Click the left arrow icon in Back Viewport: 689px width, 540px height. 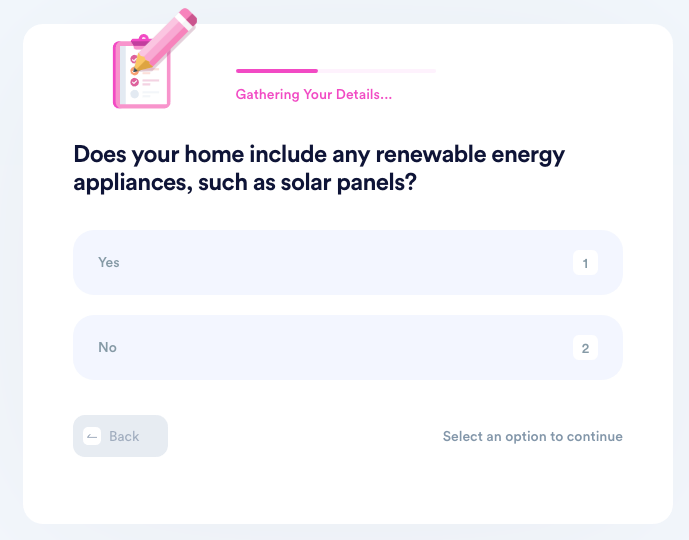(92, 436)
